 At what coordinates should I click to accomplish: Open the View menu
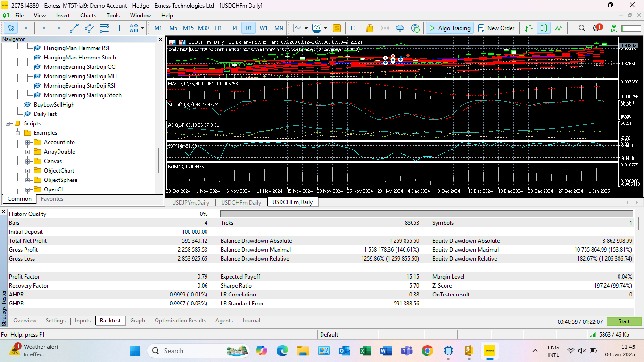click(x=40, y=16)
